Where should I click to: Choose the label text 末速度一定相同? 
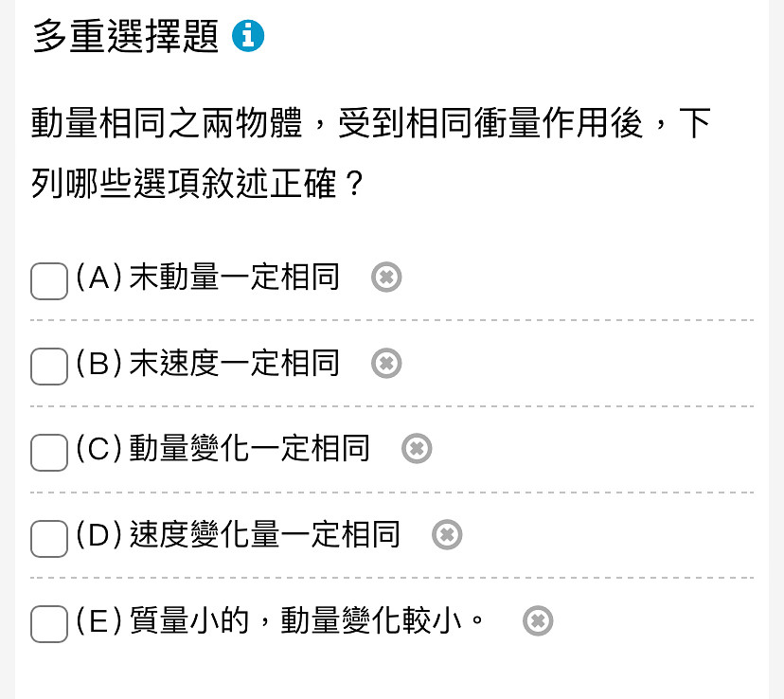(235, 363)
